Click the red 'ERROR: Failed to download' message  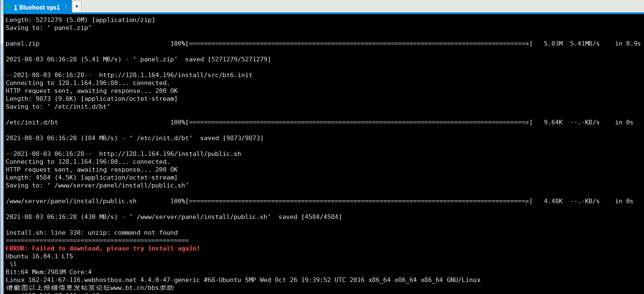pyautogui.click(x=103, y=248)
